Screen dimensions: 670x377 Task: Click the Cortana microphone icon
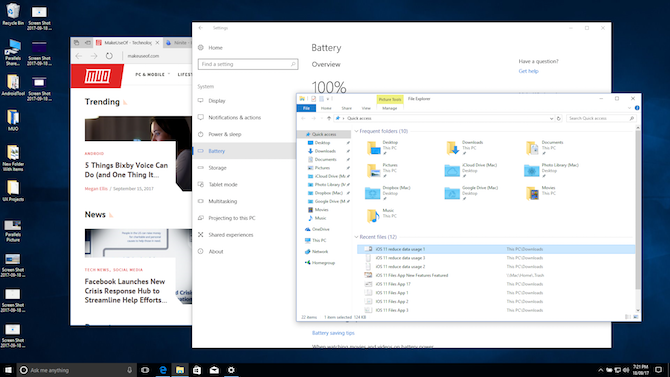point(129,370)
